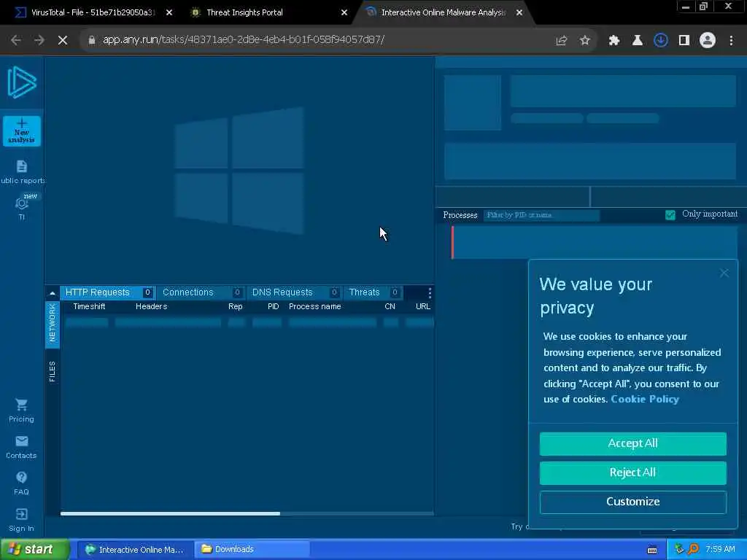
Task: Close the VirusTotal browser tab
Action: [x=169, y=12]
